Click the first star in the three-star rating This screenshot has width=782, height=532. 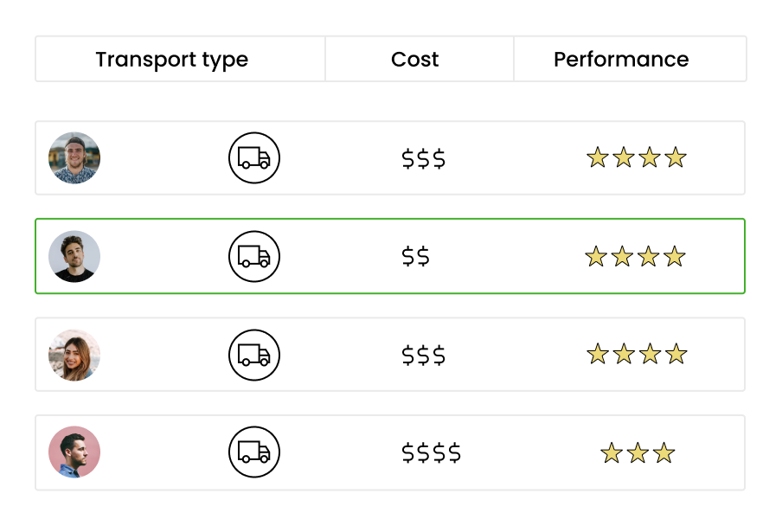[x=612, y=452]
